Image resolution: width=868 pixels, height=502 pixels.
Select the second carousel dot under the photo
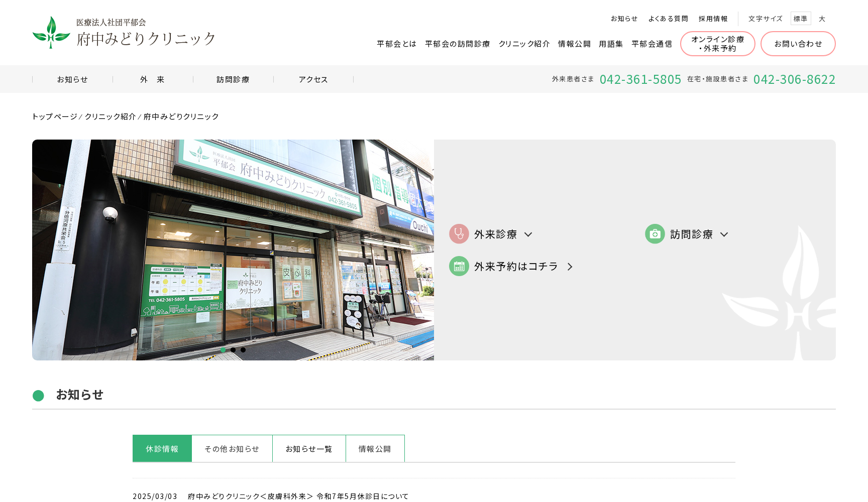(x=233, y=350)
